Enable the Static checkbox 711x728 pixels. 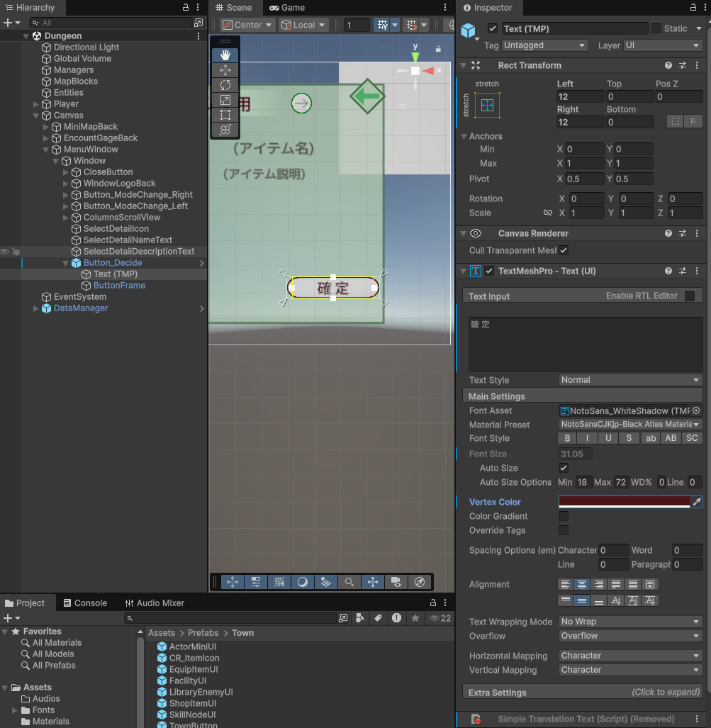(656, 28)
